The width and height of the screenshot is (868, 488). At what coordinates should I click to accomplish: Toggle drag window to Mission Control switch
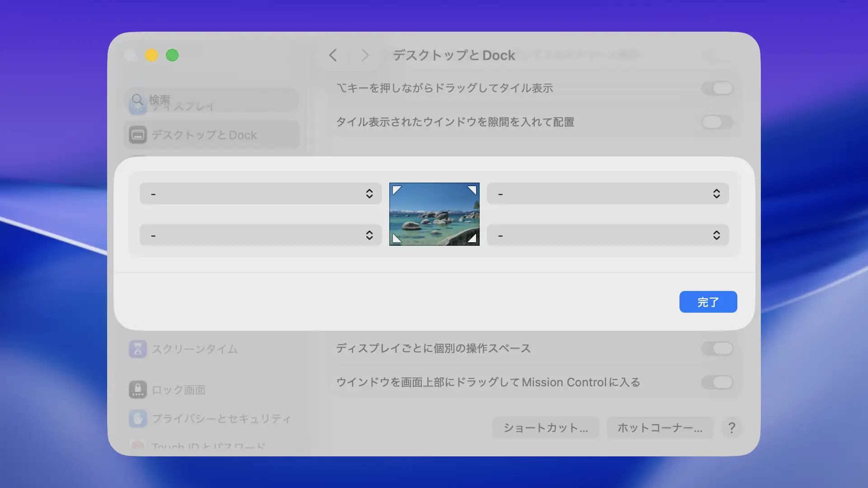[717, 382]
